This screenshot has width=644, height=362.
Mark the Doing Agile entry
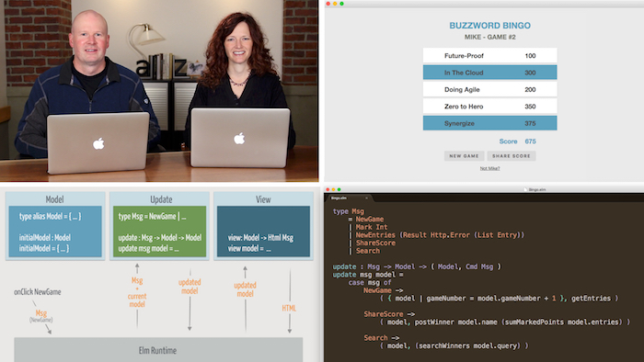point(490,89)
